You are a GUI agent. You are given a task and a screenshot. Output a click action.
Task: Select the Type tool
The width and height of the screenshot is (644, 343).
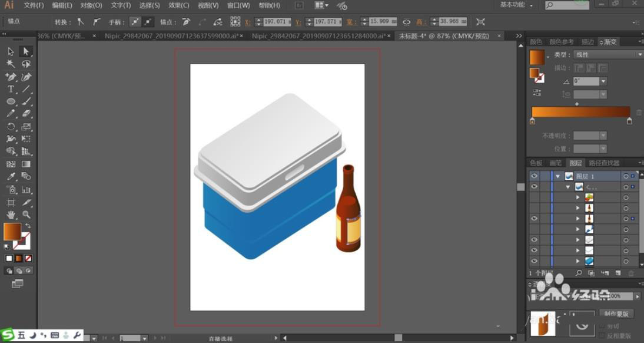coord(11,90)
